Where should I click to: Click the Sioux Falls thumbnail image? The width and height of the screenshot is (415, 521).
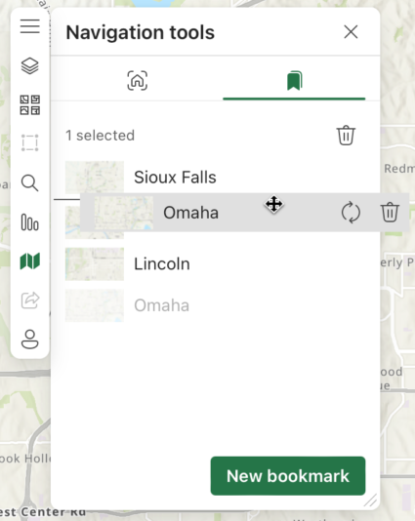pos(94,177)
